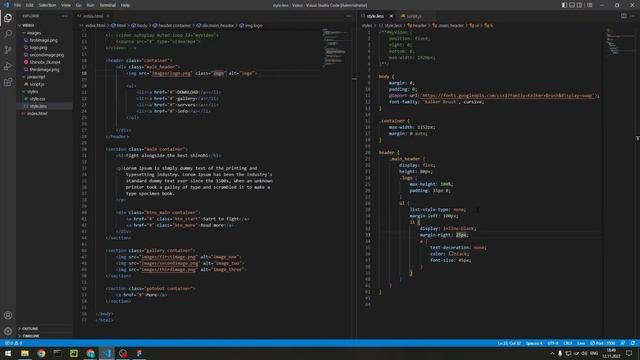Viewport: 640px width, 360px height.
Task: Open the Go menu
Action: pyautogui.click(x=78, y=5)
